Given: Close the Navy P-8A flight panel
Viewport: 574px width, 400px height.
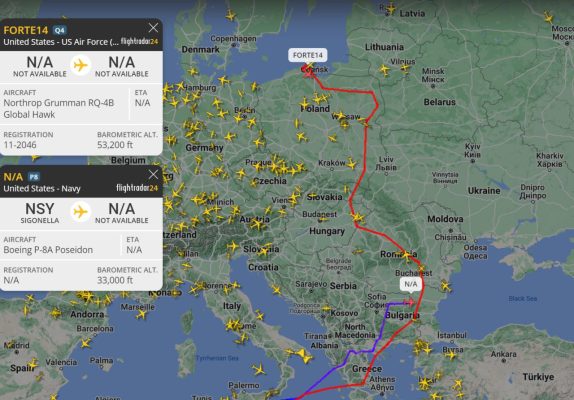Looking at the screenshot, I should (153, 174).
